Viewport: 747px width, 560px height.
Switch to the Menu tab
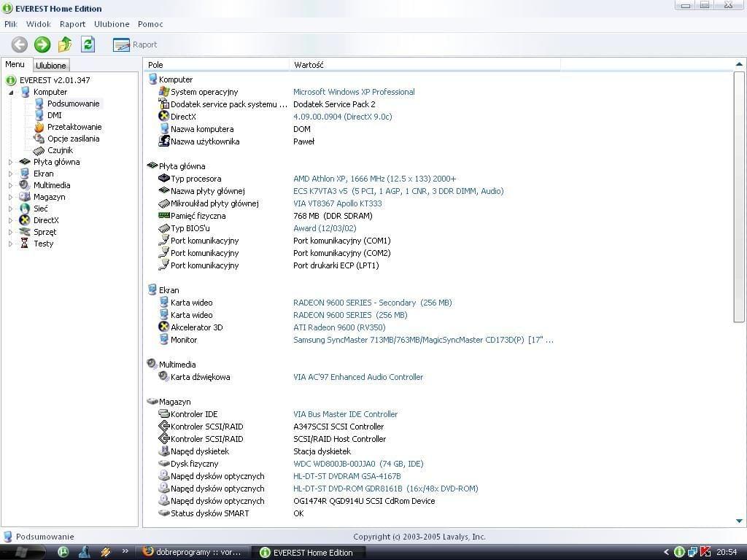[15, 64]
